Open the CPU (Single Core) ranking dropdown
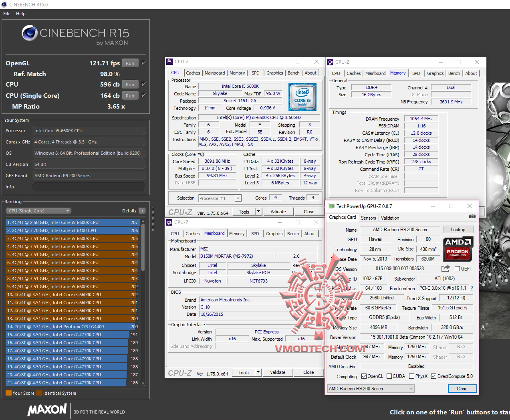 (x=38, y=211)
